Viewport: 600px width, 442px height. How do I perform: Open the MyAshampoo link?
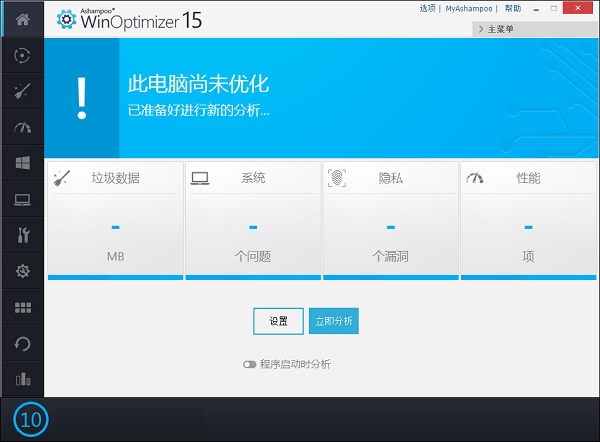click(469, 8)
